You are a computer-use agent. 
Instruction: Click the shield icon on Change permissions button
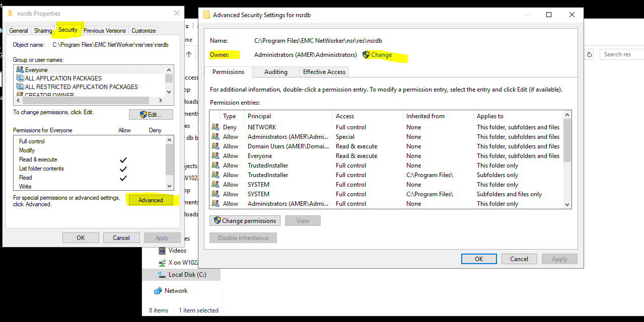217,220
